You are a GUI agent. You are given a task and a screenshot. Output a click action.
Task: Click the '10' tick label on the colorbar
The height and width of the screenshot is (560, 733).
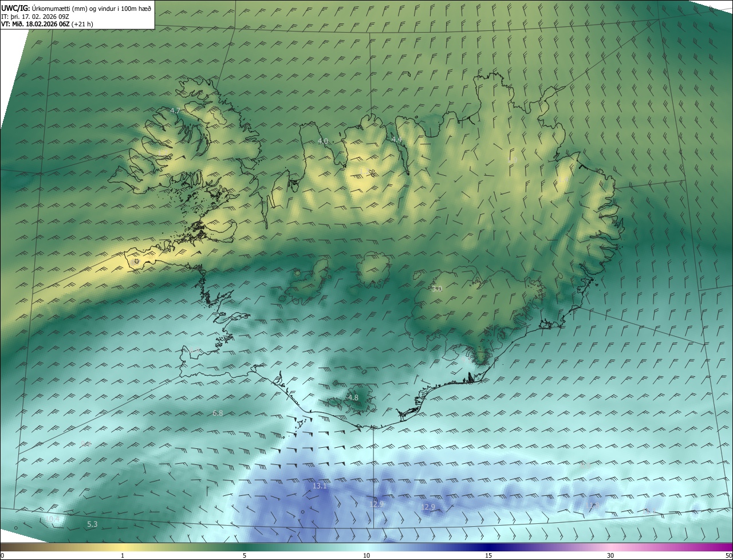point(366,555)
